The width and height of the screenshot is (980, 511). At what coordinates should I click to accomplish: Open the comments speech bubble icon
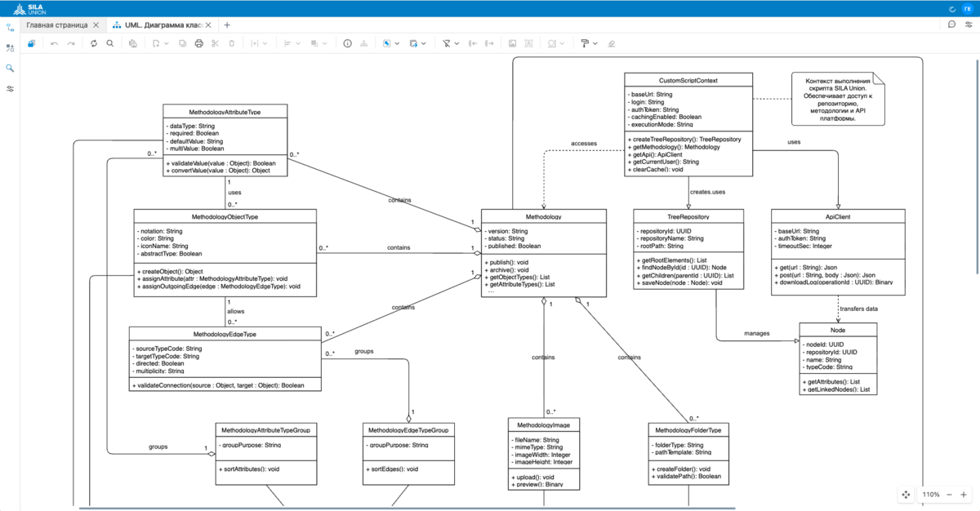coord(952,24)
